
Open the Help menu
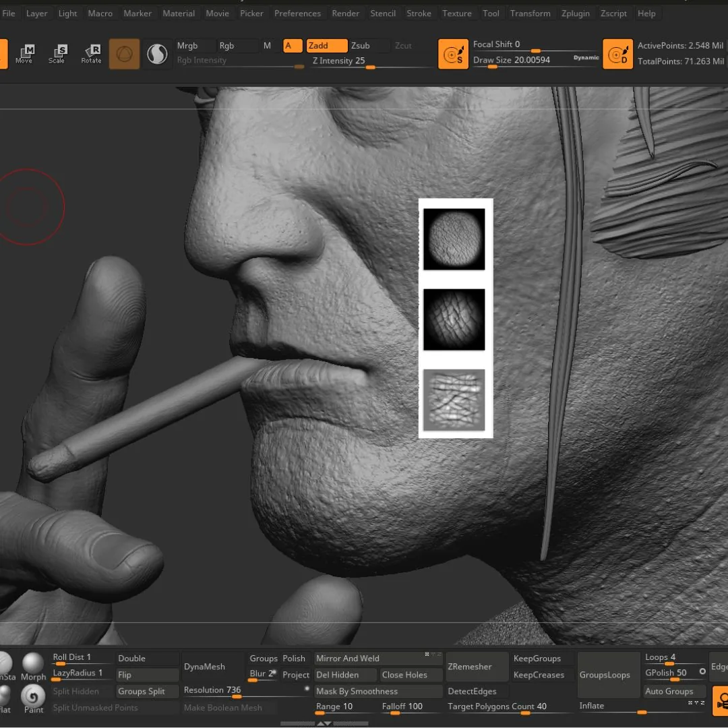click(646, 13)
